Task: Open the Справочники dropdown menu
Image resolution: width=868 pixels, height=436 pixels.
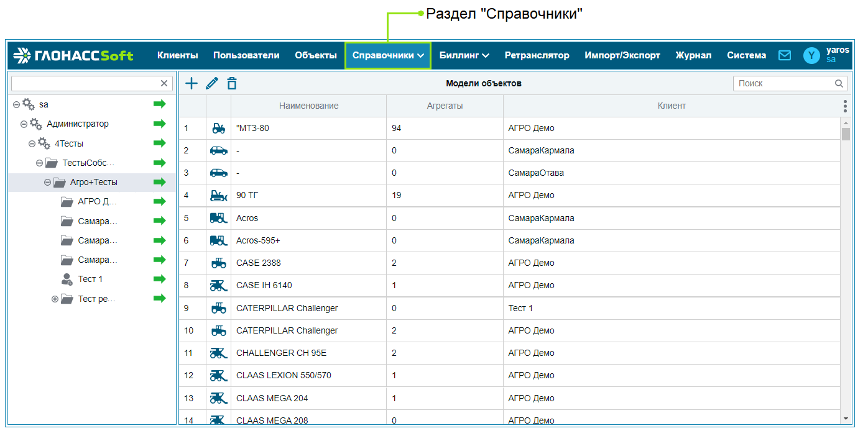Action: click(x=388, y=55)
